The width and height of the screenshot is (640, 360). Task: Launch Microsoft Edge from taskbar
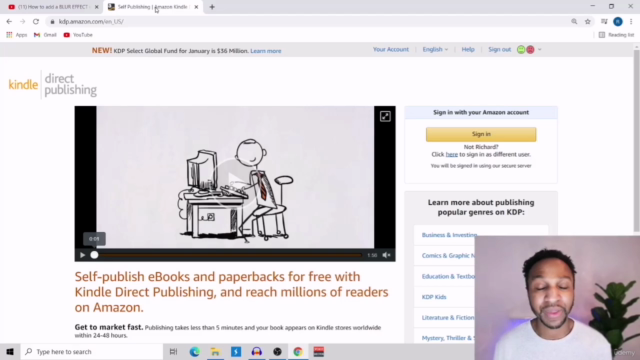[x=195, y=351]
